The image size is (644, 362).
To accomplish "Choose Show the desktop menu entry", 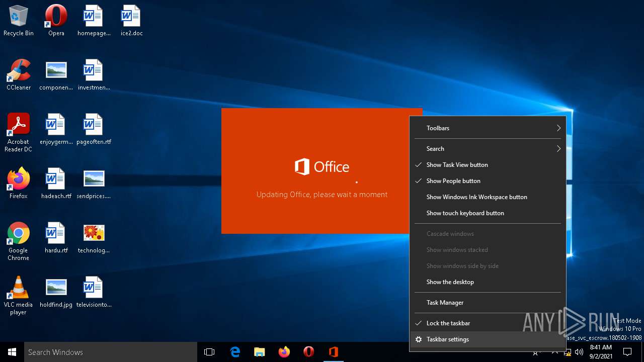I will 488,282.
